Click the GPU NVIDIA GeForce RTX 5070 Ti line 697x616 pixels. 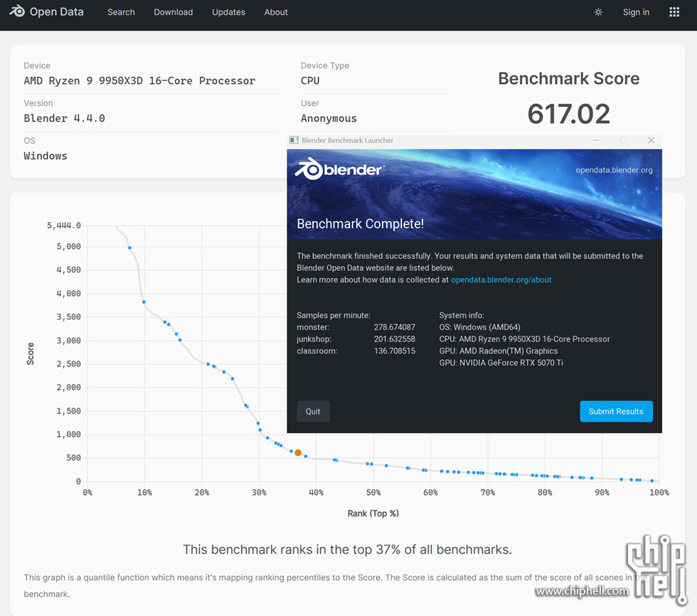[x=501, y=362]
